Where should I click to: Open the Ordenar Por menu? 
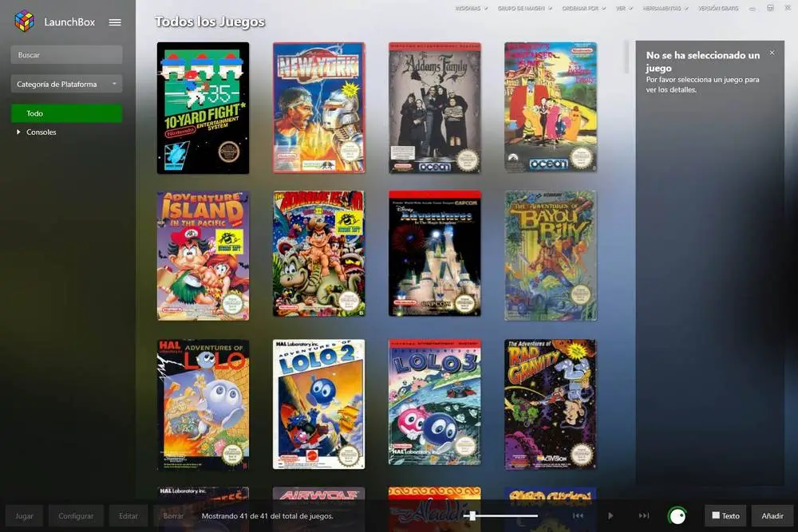(x=584, y=8)
